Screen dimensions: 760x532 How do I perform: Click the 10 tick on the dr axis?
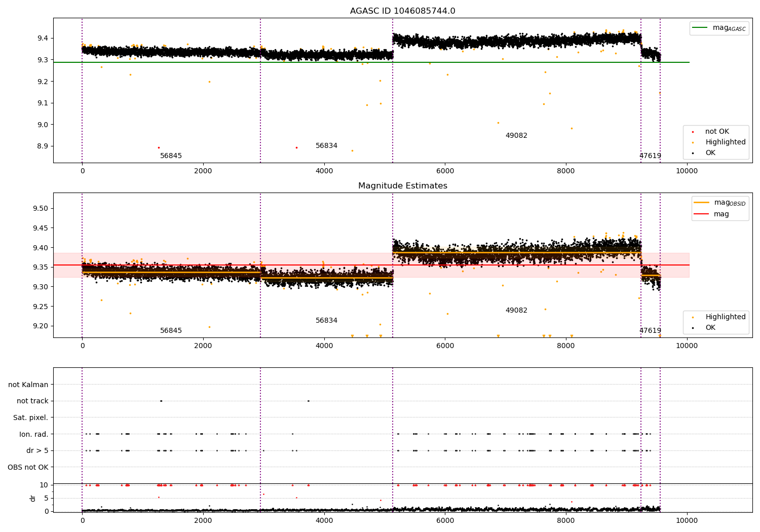[x=44, y=485]
